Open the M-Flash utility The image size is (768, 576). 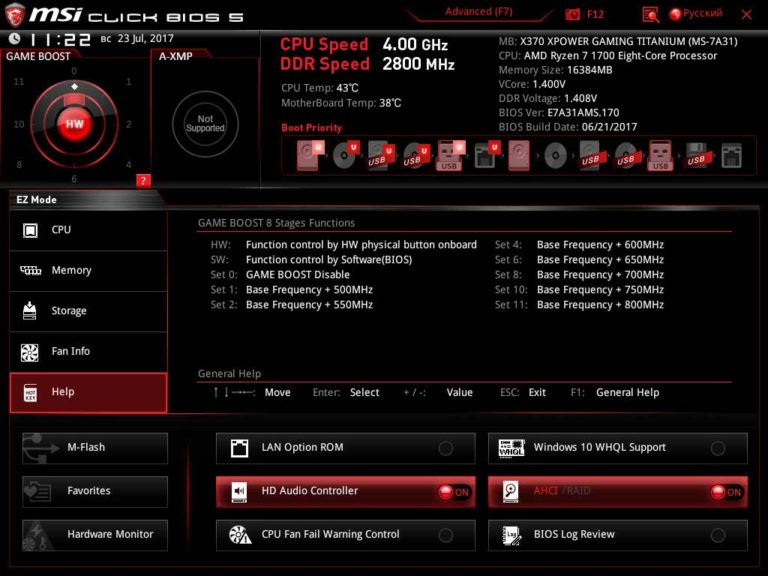point(95,448)
